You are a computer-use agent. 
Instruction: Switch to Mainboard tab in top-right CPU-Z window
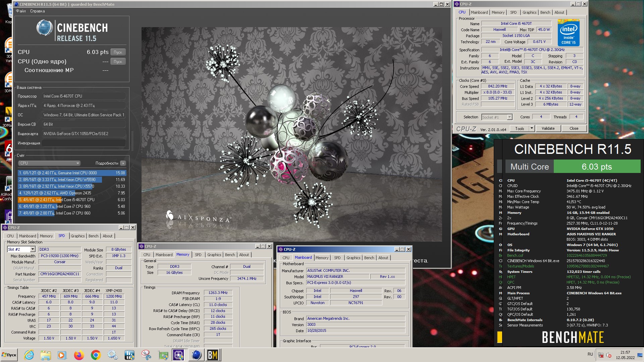479,12
